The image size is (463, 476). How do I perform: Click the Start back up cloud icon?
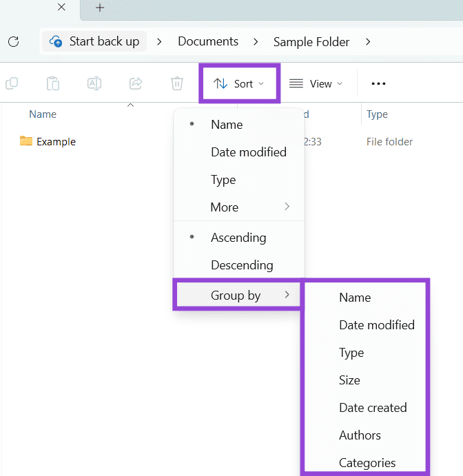(56, 41)
